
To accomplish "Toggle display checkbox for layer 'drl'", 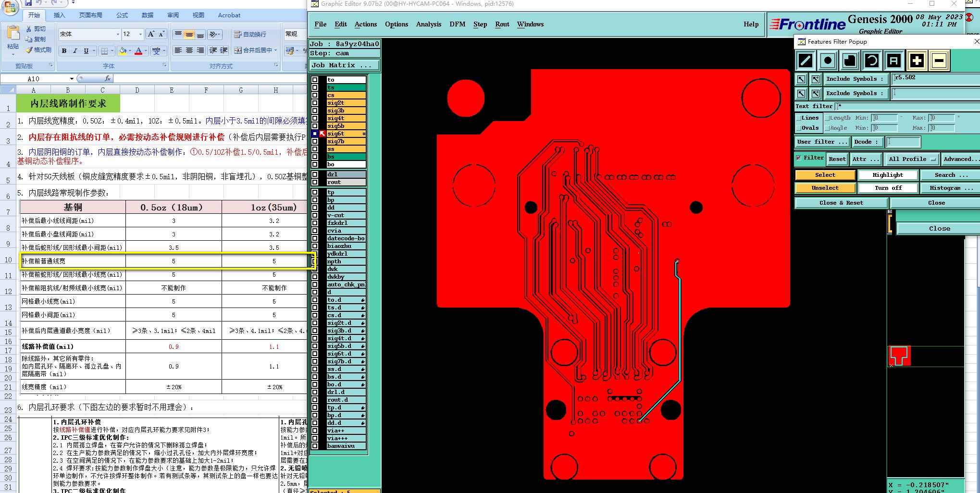I will tap(315, 174).
